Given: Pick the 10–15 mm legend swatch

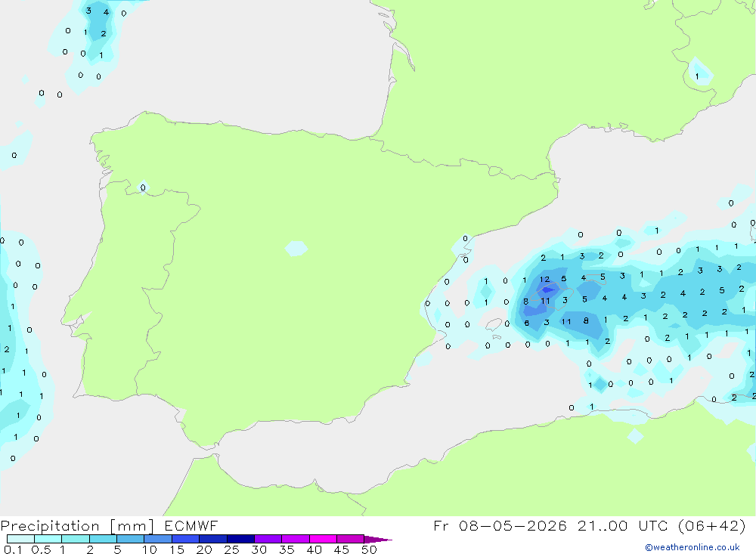Looking at the screenshot, I should pyautogui.click(x=158, y=539).
